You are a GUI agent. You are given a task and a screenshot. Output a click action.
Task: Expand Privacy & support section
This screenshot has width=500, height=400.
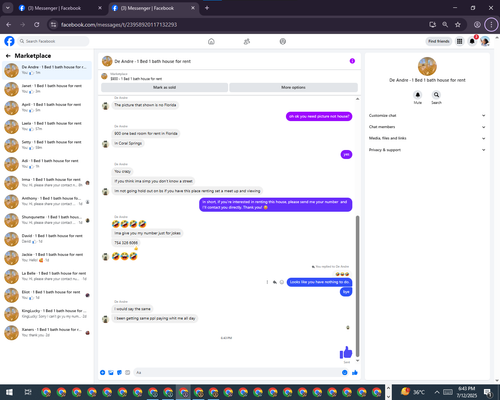click(427, 150)
